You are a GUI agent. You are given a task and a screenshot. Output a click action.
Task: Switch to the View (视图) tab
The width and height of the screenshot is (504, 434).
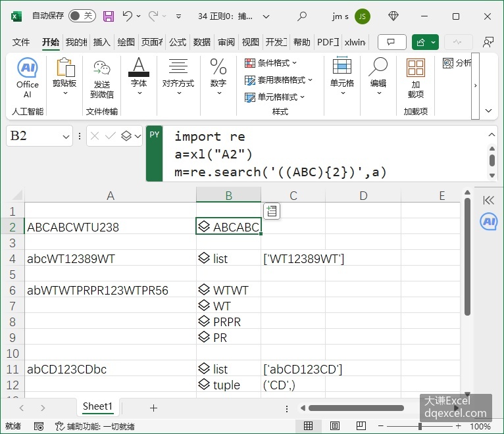tap(250, 42)
